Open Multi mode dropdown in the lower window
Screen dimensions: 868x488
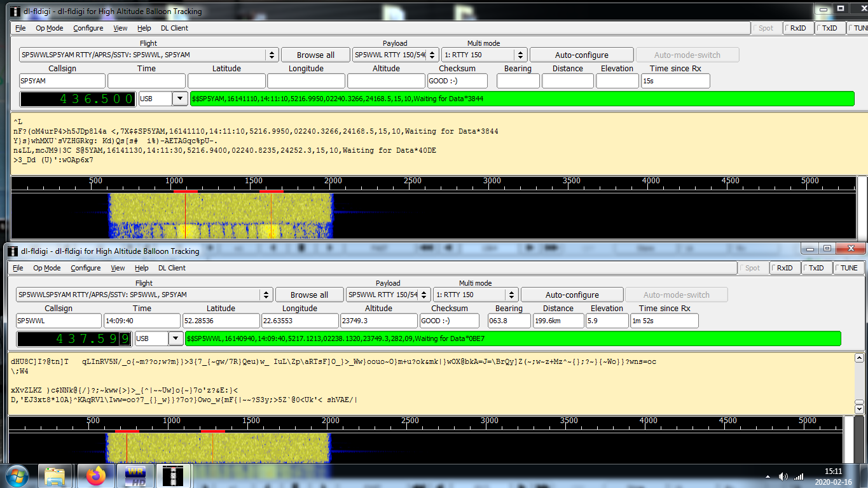click(511, 295)
